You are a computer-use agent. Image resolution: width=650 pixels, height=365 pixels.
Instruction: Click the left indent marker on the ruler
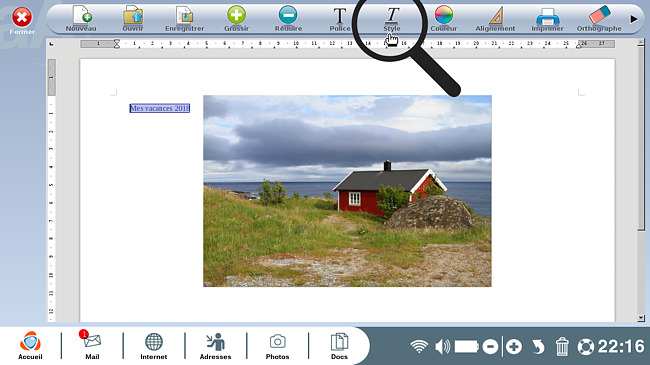(117, 44)
